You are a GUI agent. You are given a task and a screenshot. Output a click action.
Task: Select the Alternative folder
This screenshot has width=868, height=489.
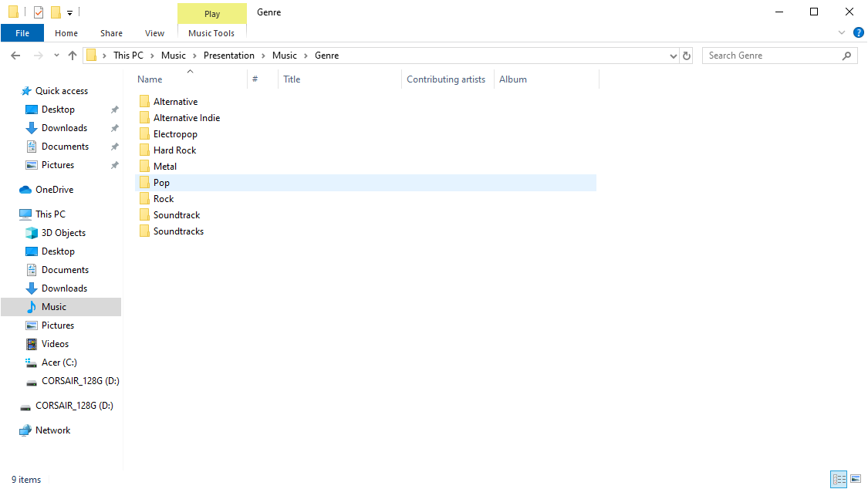click(x=175, y=102)
